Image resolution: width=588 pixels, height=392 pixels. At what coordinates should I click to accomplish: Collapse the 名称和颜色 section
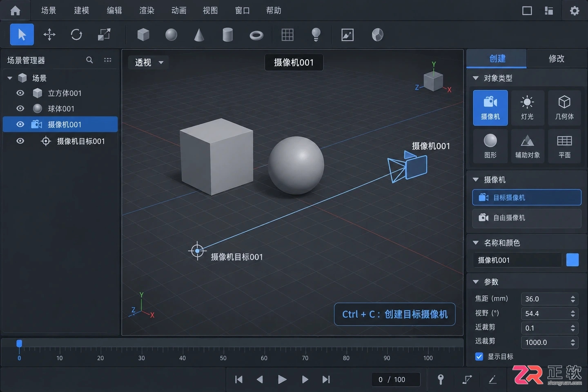475,243
